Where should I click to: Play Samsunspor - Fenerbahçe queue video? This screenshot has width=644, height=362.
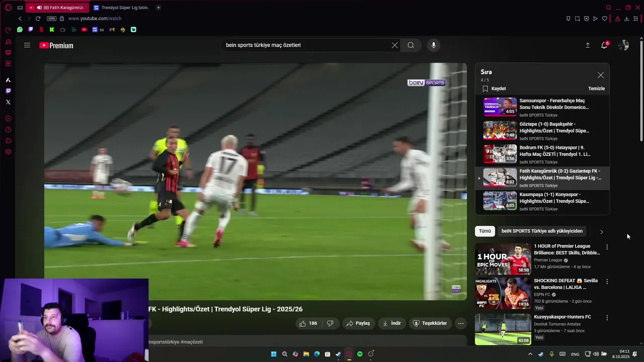coord(542,108)
